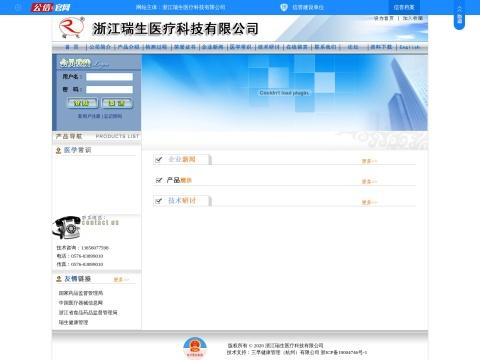480x360 pixels.
Task: Open the 技术研讨 navigation item
Action: coord(269,47)
